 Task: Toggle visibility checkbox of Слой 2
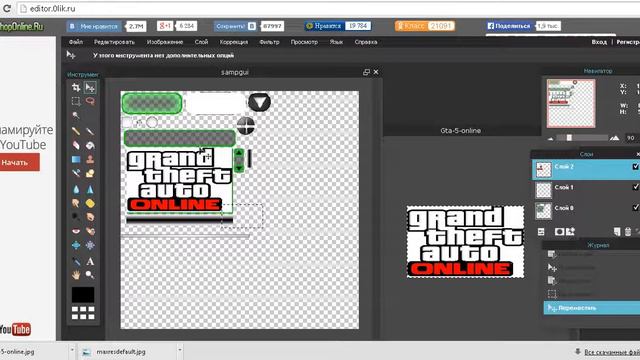click(x=636, y=167)
